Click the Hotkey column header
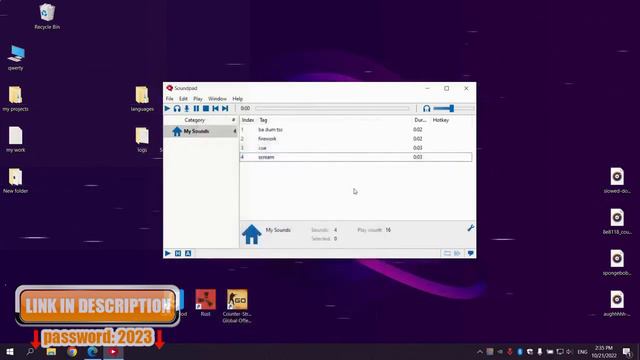The image size is (640, 360). 440,120
